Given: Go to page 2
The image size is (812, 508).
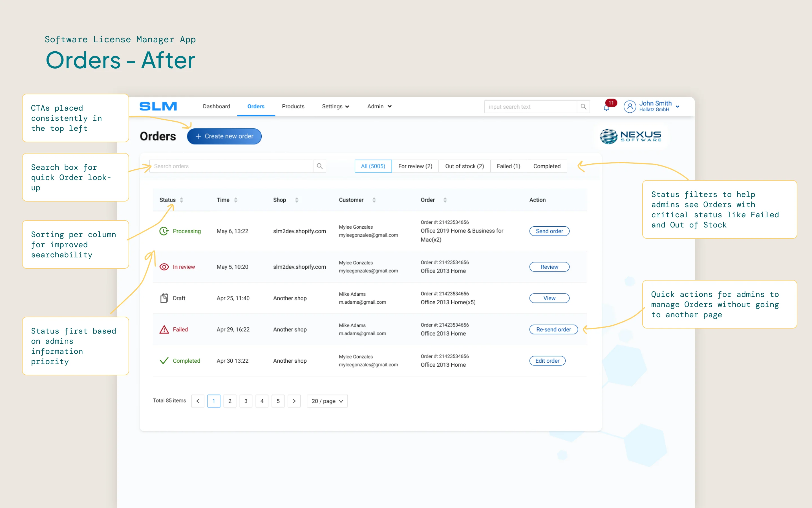Looking at the screenshot, I should (x=230, y=401).
